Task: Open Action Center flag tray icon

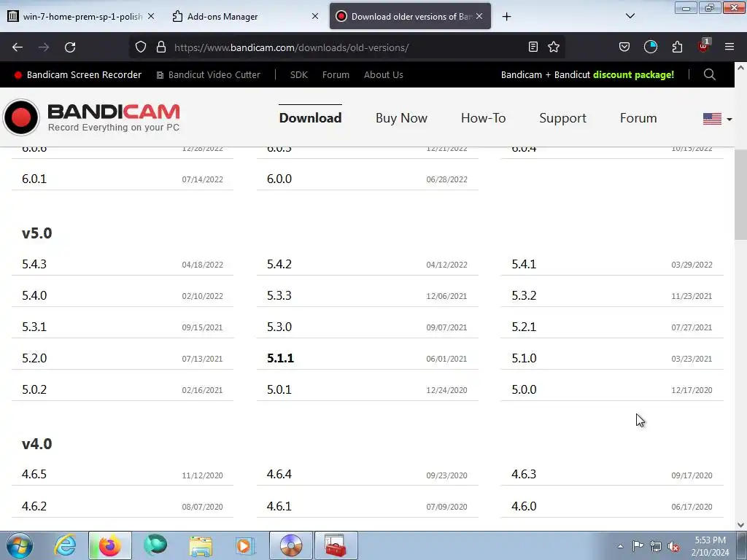Action: coord(638,546)
